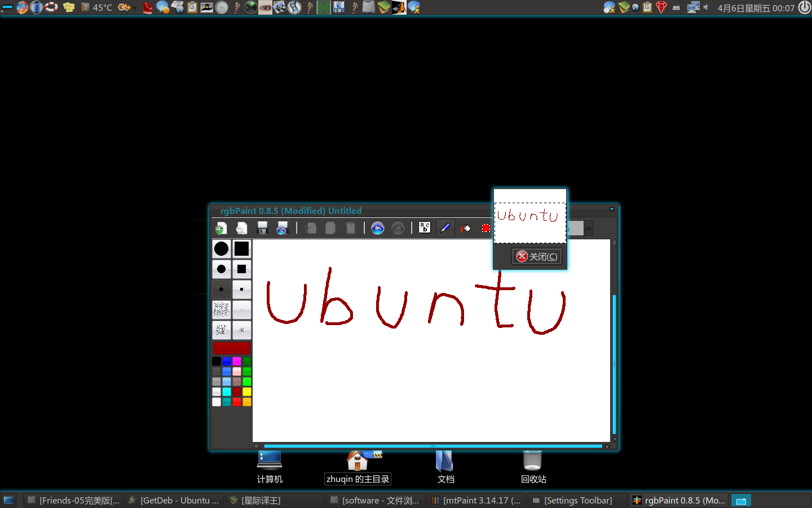Choose the largest square brush
The image size is (812, 508).
[x=242, y=248]
